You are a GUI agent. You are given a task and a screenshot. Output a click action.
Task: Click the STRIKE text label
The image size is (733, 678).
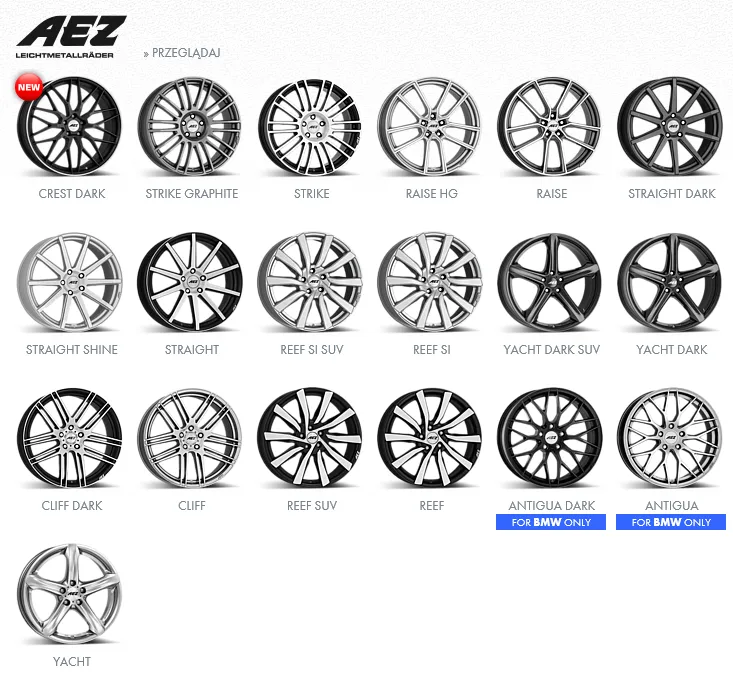[x=312, y=194]
